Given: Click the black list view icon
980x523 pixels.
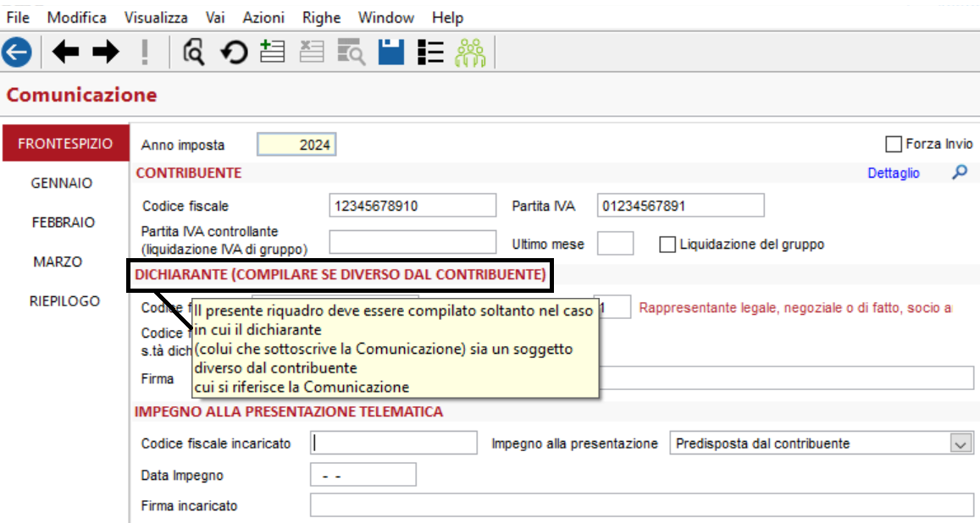Looking at the screenshot, I should pos(430,52).
